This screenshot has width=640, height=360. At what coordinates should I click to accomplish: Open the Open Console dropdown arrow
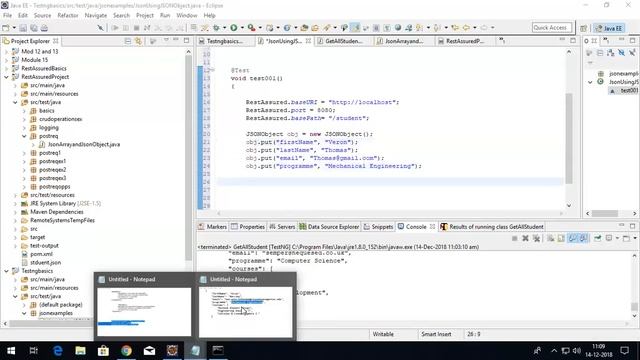pos(635,238)
